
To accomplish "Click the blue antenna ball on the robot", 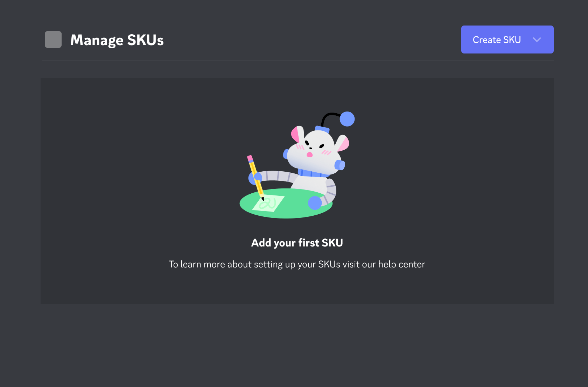I will point(347,119).
